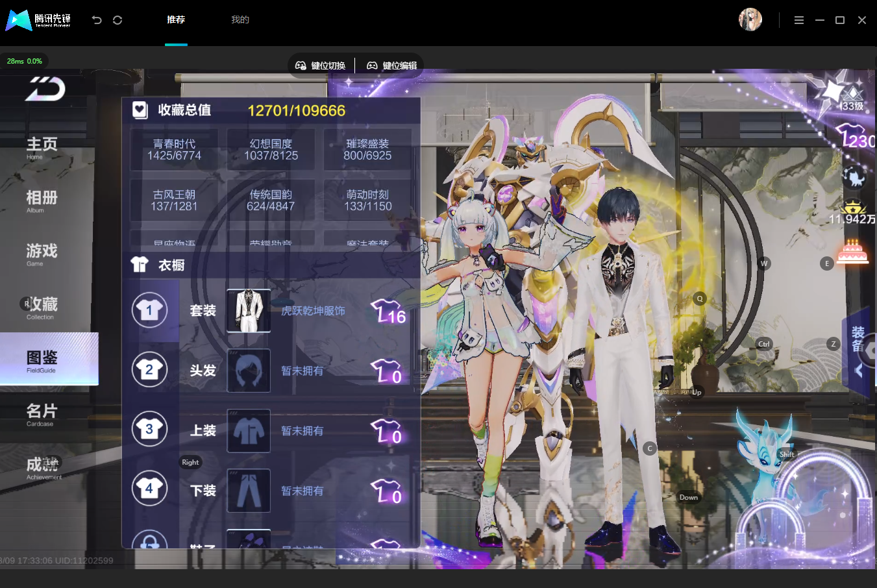Switch to the 我的 tab
Screen dimensions: 877x588
pyautogui.click(x=240, y=19)
